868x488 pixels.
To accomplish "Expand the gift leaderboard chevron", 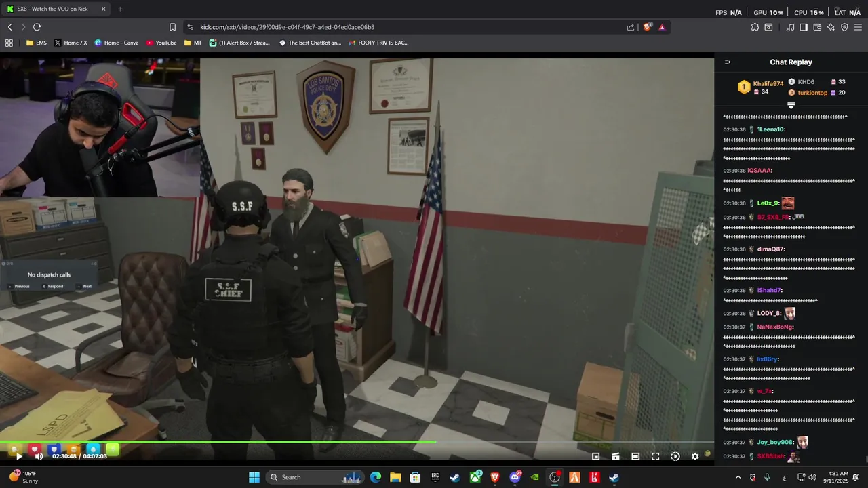I will click(791, 106).
